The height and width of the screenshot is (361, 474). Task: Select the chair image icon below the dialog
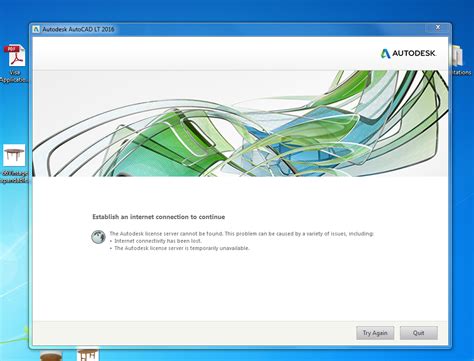(88, 354)
